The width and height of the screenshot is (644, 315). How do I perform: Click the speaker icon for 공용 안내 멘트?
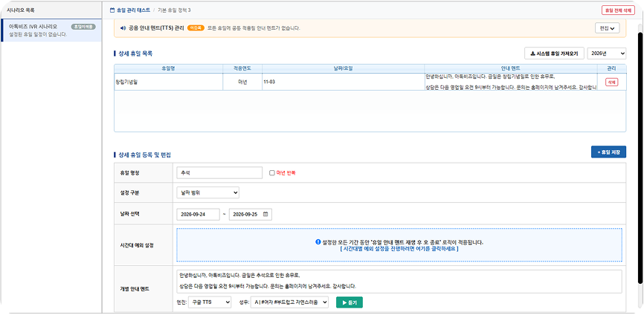pyautogui.click(x=122, y=28)
